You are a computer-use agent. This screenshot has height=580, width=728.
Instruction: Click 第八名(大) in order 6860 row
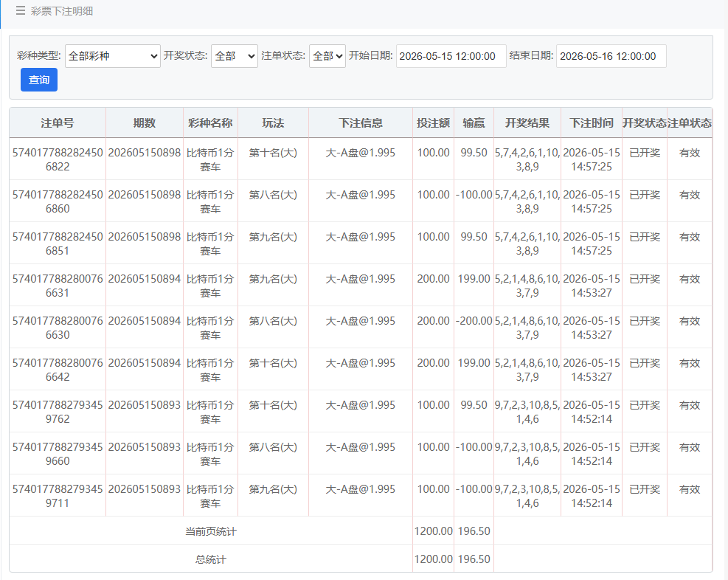point(273,195)
